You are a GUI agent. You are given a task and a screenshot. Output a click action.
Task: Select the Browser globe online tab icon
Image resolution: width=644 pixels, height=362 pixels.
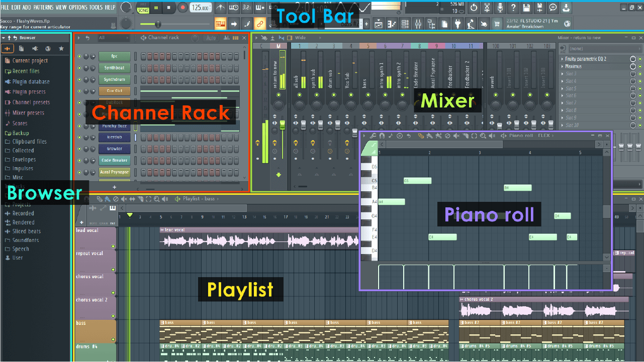(x=48, y=48)
